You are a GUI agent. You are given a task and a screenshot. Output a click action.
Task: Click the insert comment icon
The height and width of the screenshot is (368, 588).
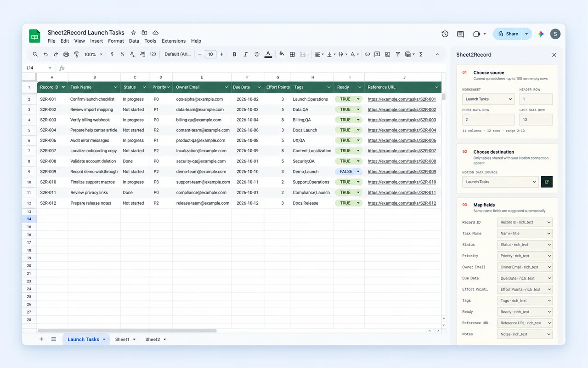click(x=377, y=54)
